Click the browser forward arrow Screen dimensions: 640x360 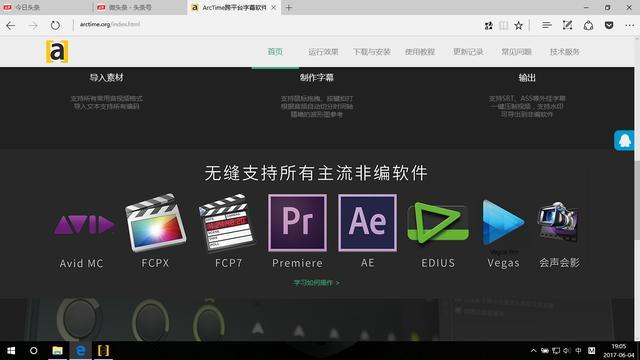coord(33,25)
